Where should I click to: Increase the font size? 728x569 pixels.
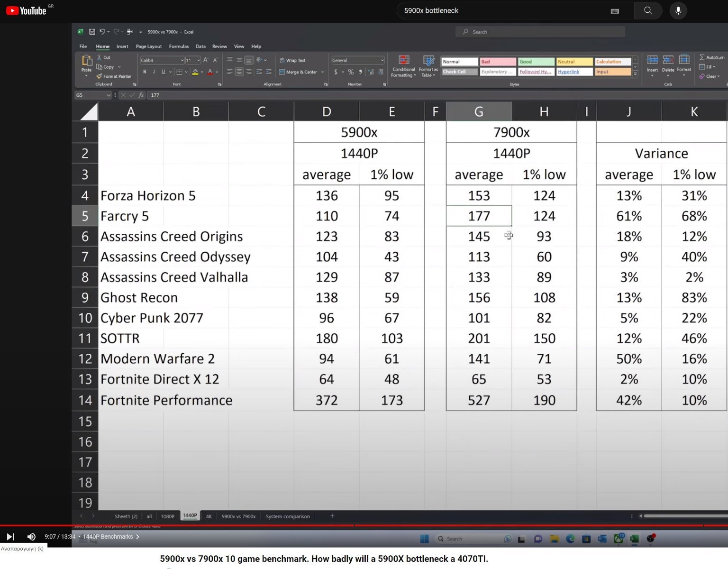pos(206,60)
